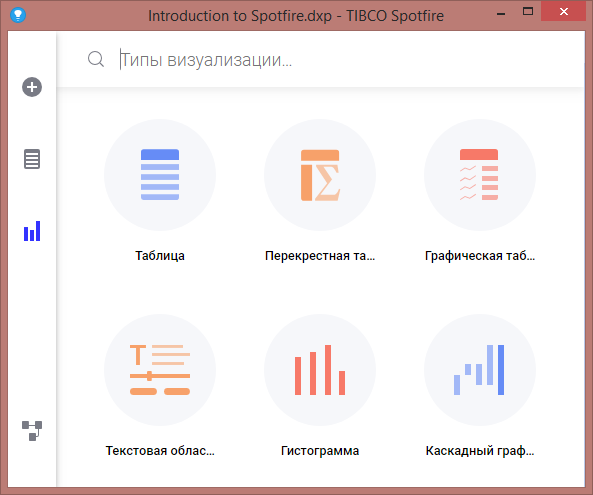Select the Каскадный график waterfall icon
This screenshot has height=495, width=593.
click(480, 369)
